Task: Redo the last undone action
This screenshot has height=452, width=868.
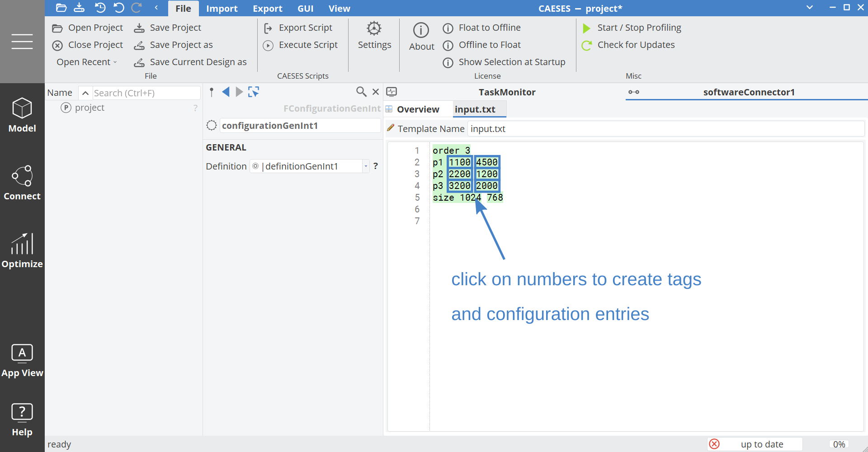Action: point(137,8)
